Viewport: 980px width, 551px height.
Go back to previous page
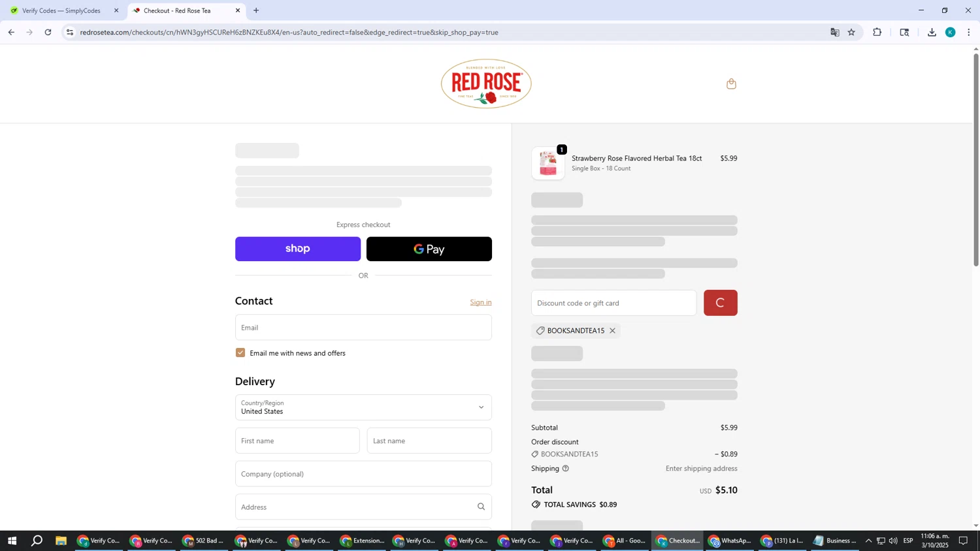[x=11, y=32]
